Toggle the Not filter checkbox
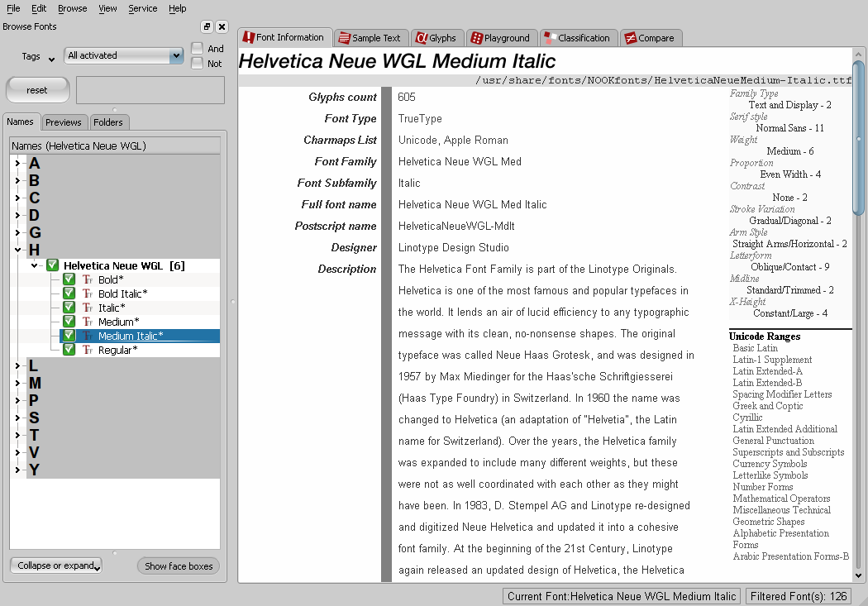Screen dimensions: 868x606 click(x=197, y=64)
